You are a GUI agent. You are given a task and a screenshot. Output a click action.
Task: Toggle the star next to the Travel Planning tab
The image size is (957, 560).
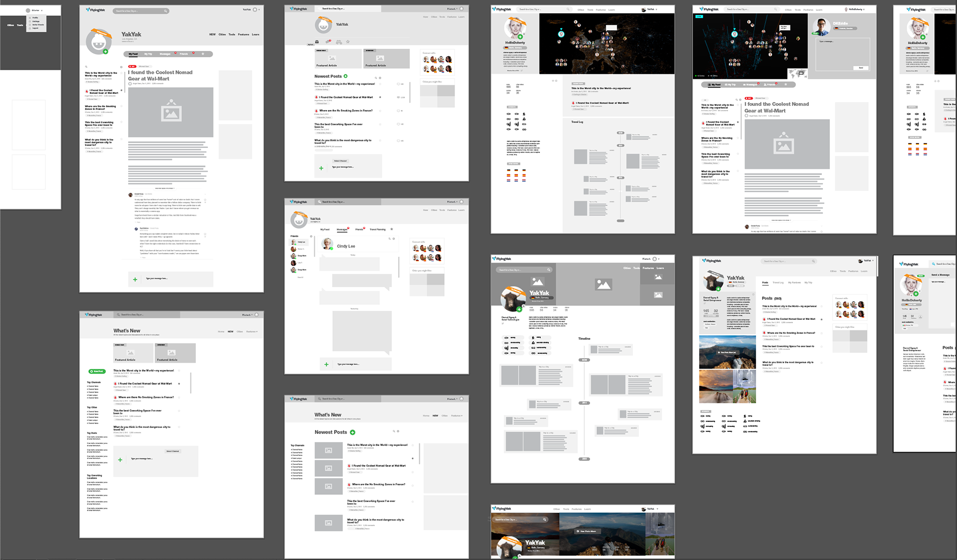[392, 229]
